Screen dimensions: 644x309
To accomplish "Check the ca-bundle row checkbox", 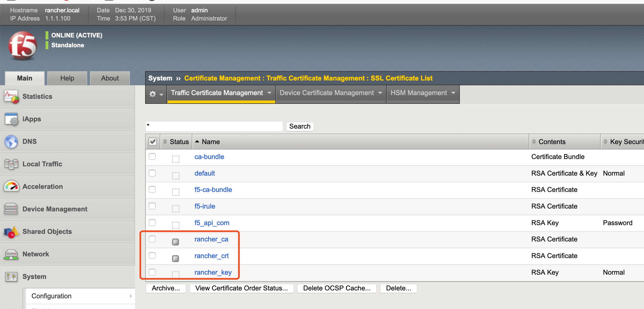I will (152, 156).
